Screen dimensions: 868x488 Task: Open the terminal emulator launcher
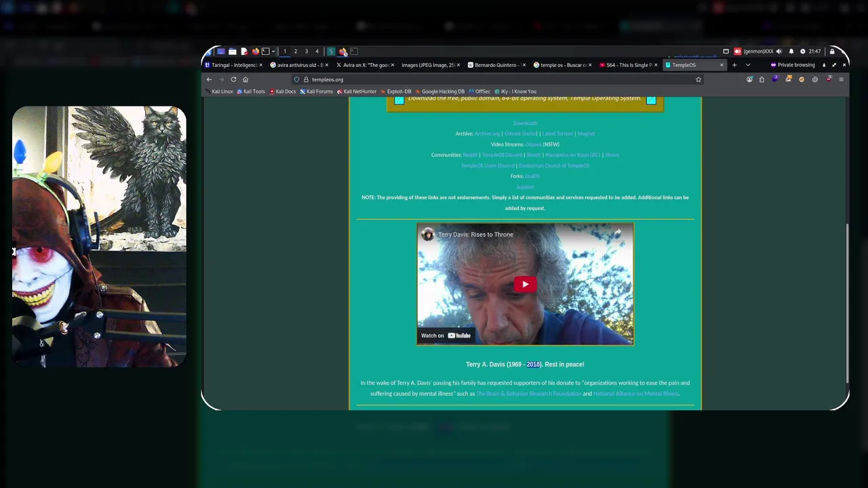[266, 52]
